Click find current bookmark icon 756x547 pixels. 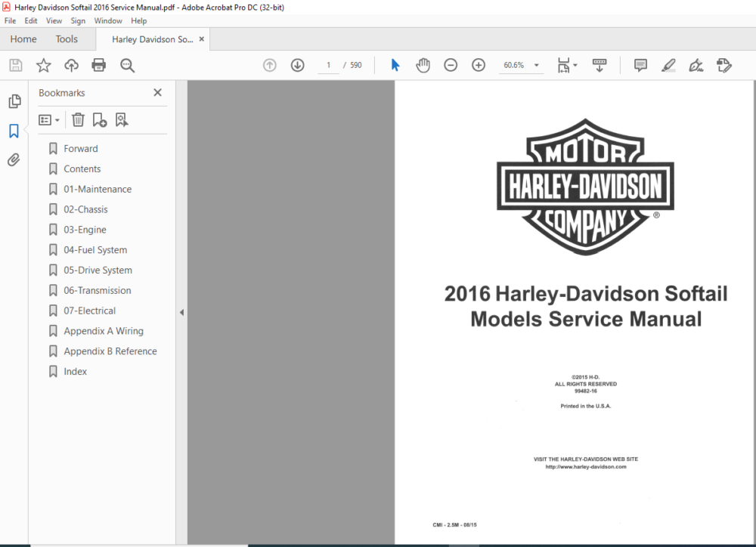point(122,120)
